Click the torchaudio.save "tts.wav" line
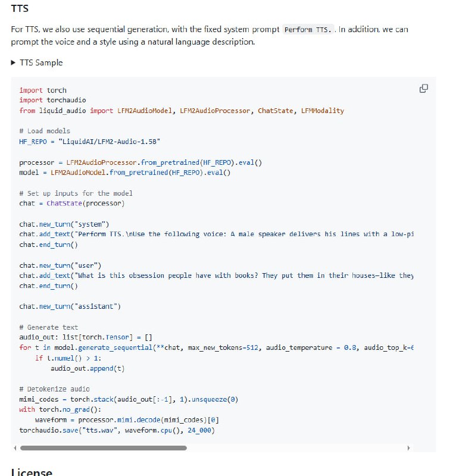Screen dimensions: 450x476 pyautogui.click(x=117, y=430)
